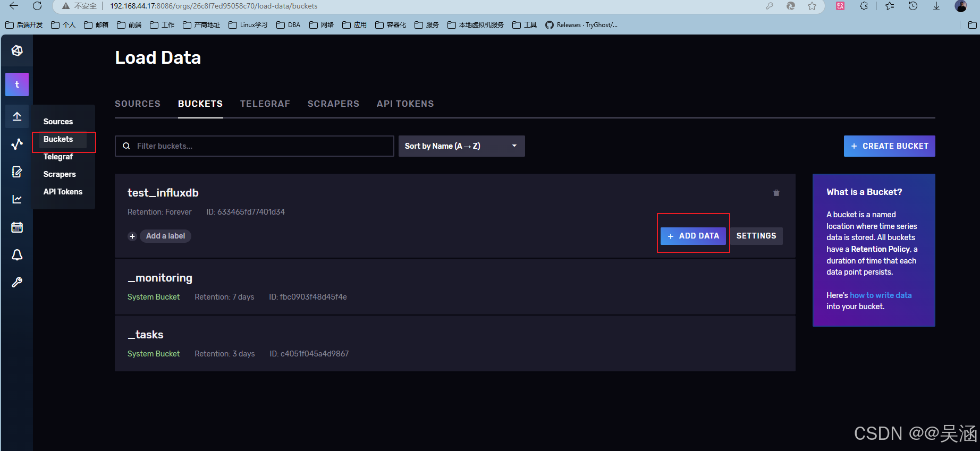This screenshot has height=451, width=980.
Task: Open the Releases TryGhost GitHub bookmark
Action: (581, 25)
